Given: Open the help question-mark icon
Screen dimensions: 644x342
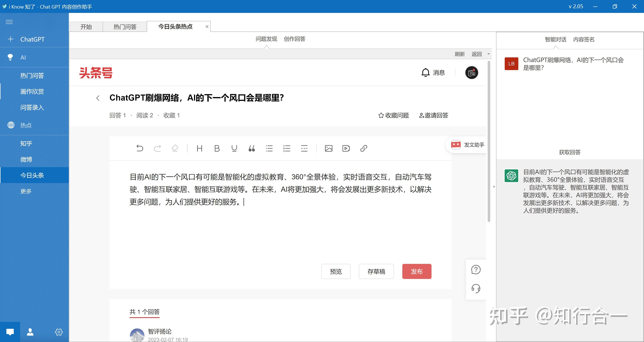Looking at the screenshot, I should (x=476, y=270).
